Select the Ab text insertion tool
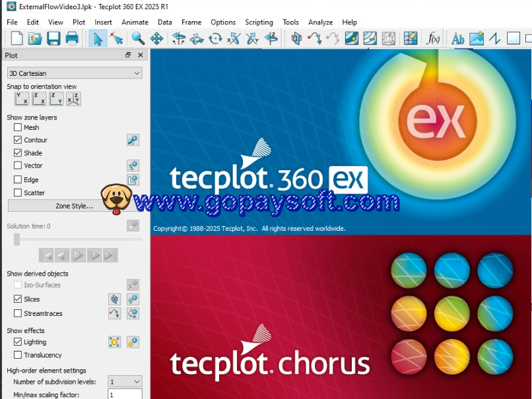This screenshot has width=532, height=399. click(457, 39)
